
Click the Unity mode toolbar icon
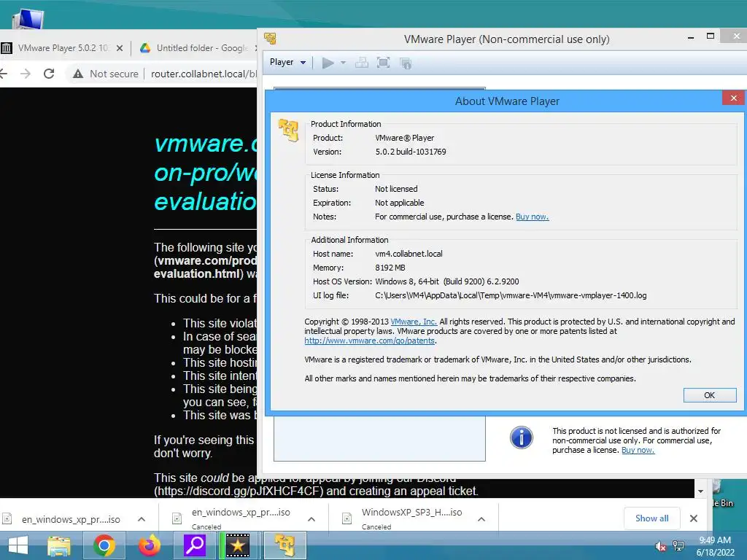pyautogui.click(x=406, y=63)
